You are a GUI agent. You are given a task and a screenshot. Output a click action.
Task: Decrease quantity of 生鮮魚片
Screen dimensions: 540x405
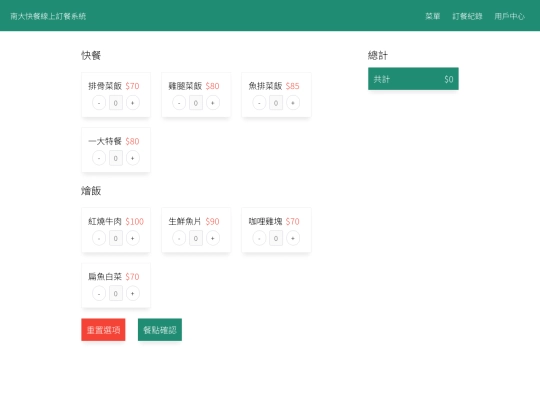pyautogui.click(x=179, y=238)
